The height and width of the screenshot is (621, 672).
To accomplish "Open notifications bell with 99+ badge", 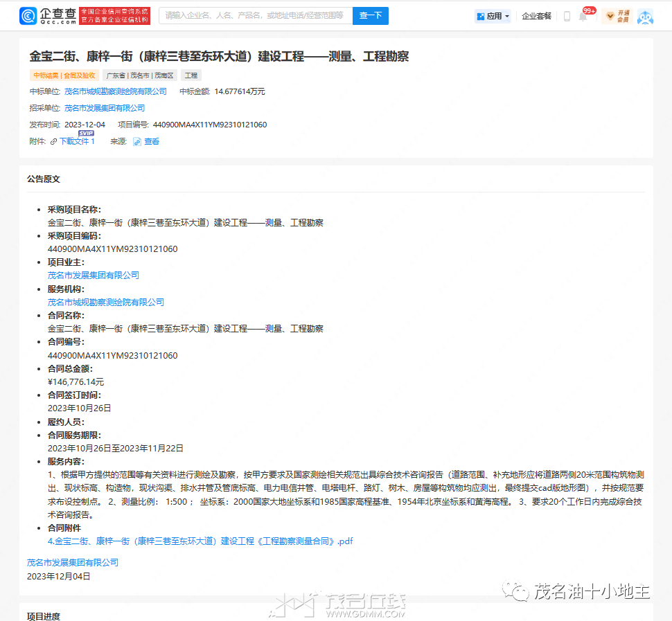I will pos(583,17).
